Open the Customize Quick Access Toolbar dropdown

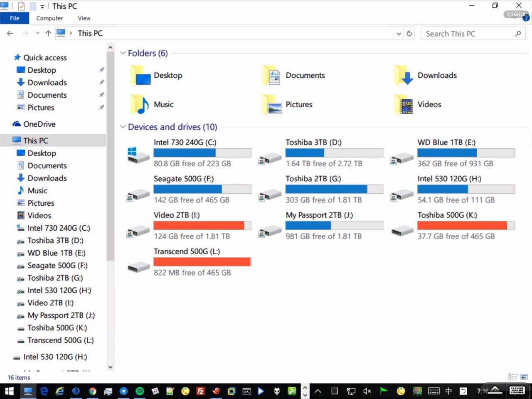42,7
